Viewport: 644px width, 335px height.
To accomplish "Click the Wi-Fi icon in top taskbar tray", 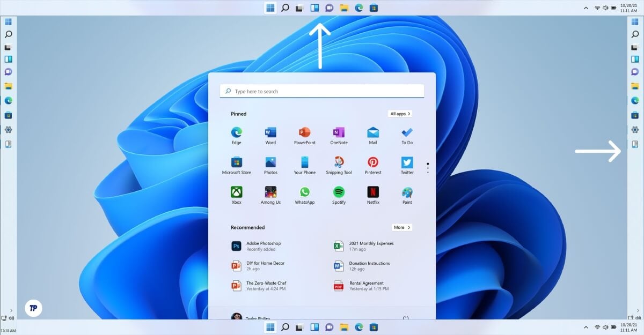I will (597, 8).
